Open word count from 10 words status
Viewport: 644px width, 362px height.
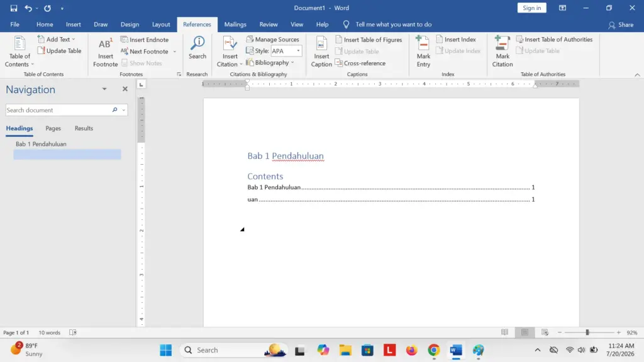pyautogui.click(x=49, y=333)
